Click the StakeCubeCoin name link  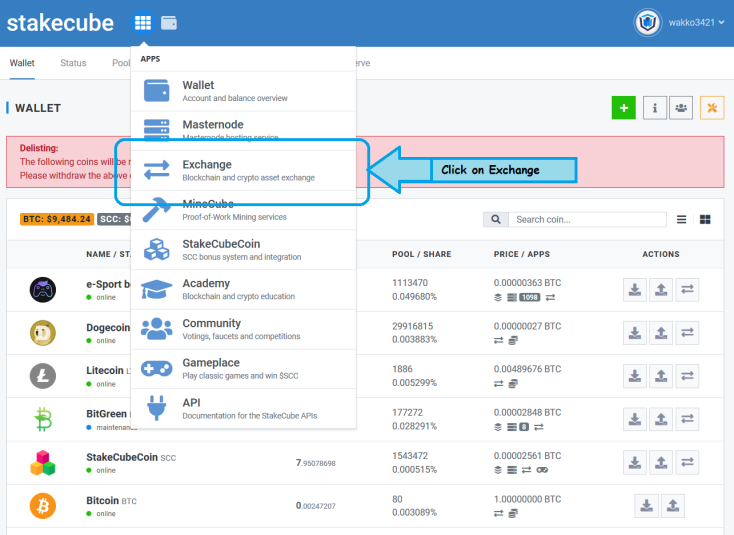click(x=122, y=457)
